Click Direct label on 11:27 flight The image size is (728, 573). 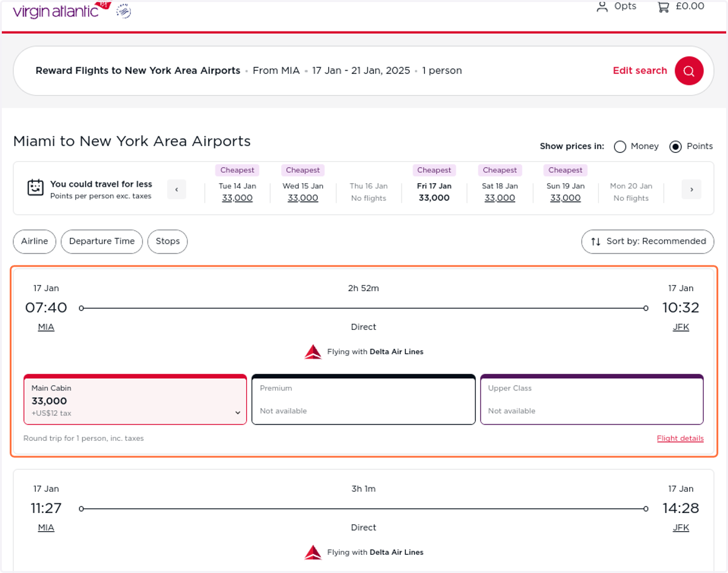tap(363, 528)
